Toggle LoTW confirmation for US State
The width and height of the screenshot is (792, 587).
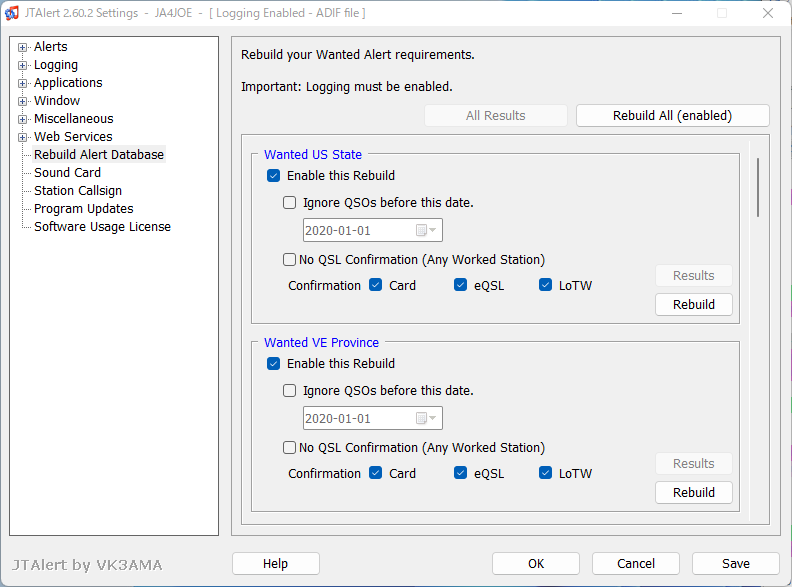tap(546, 285)
